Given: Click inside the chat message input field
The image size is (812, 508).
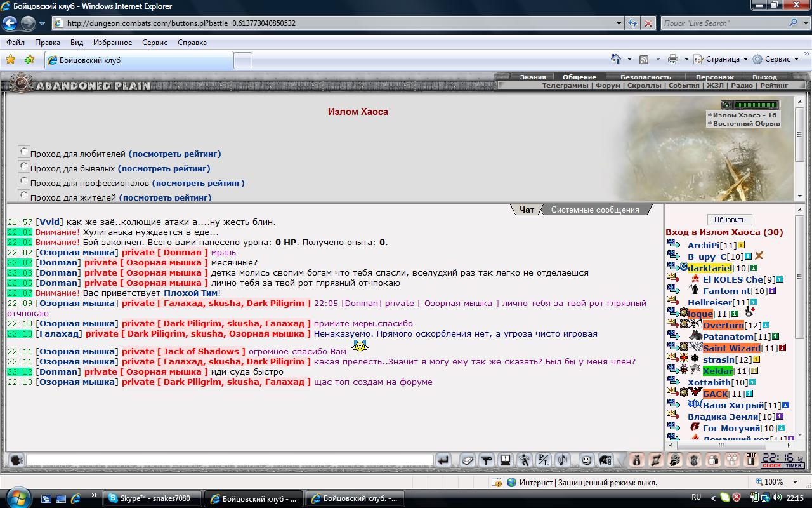Looking at the screenshot, I should coord(228,460).
